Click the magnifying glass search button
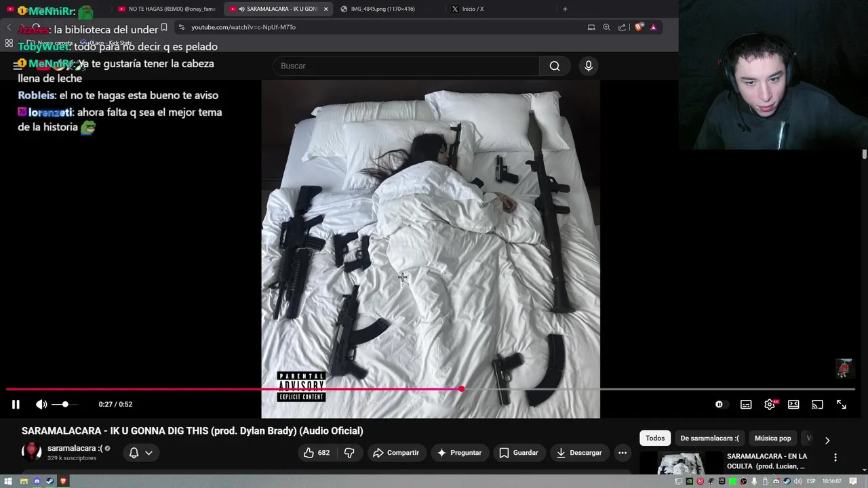The width and height of the screenshot is (868, 488). click(x=555, y=66)
